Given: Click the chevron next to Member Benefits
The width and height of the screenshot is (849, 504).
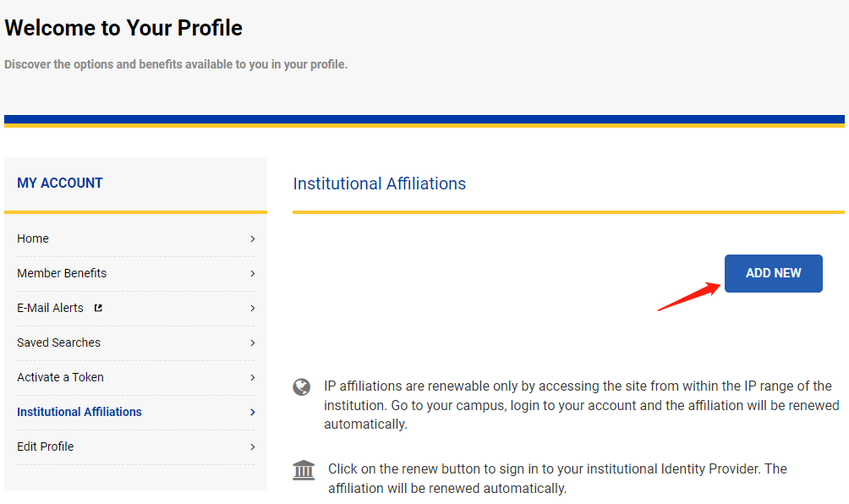Looking at the screenshot, I should pyautogui.click(x=252, y=274).
